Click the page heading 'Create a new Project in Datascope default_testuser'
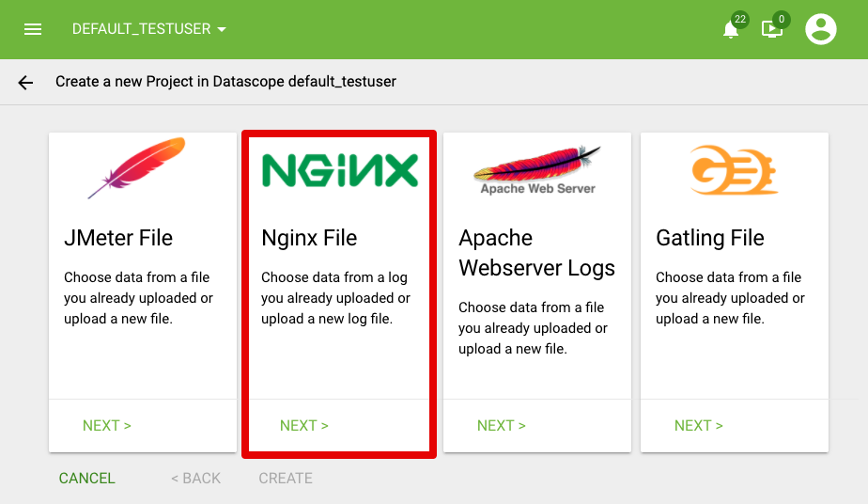The width and height of the screenshot is (868, 504). (225, 82)
